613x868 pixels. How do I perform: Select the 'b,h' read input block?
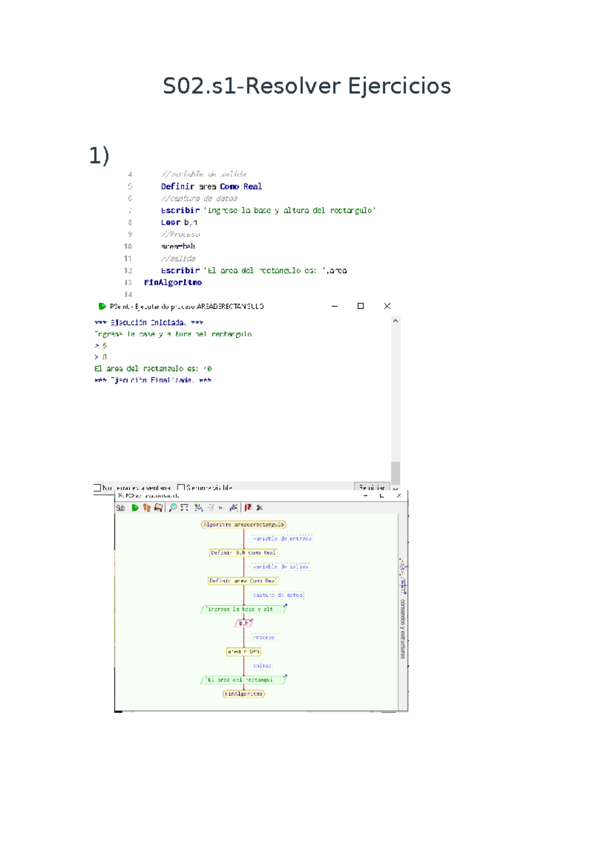click(244, 623)
